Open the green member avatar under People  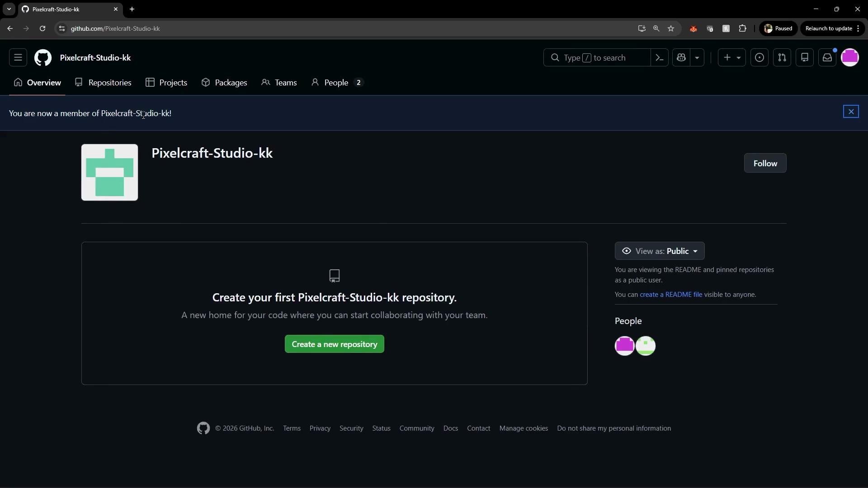tap(646, 346)
